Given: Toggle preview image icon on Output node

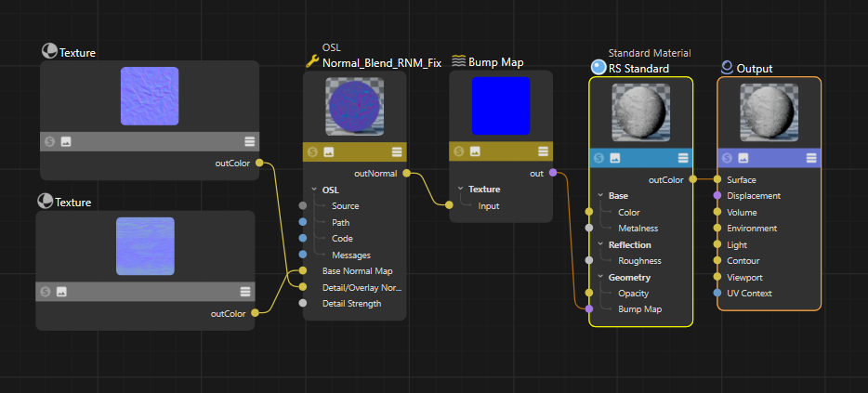Looking at the screenshot, I should coord(744,159).
